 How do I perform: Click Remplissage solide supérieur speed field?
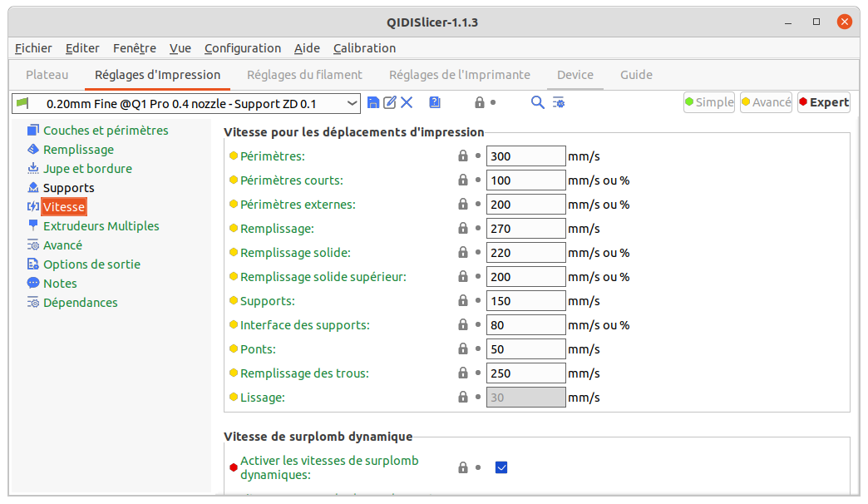[526, 276]
